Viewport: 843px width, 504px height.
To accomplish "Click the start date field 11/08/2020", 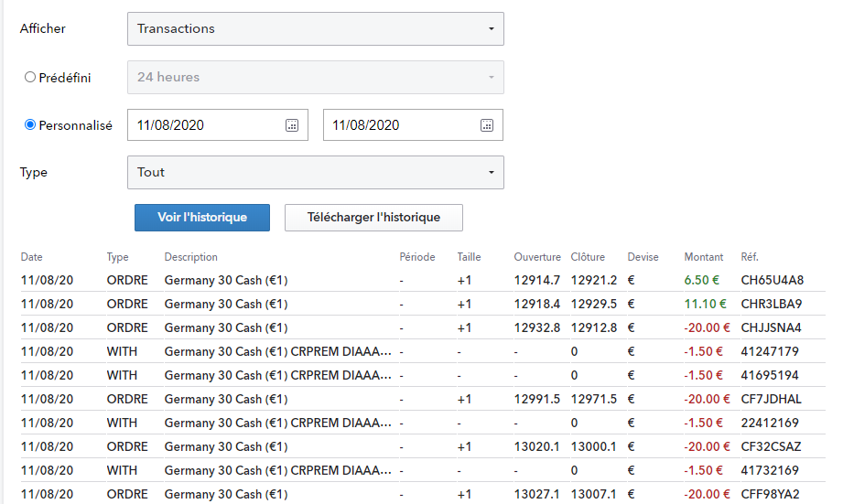I will click(x=205, y=125).
